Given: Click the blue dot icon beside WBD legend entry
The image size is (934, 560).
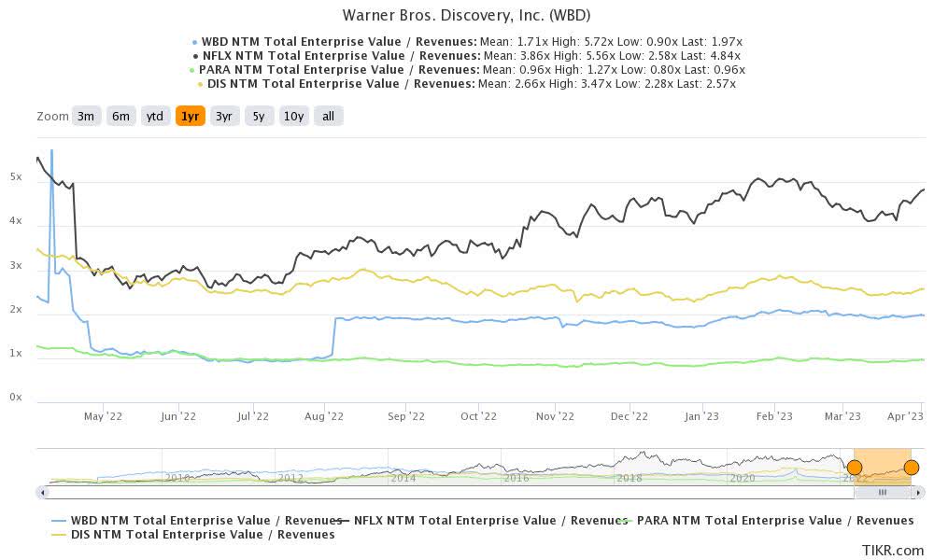Looking at the screenshot, I should tap(193, 42).
